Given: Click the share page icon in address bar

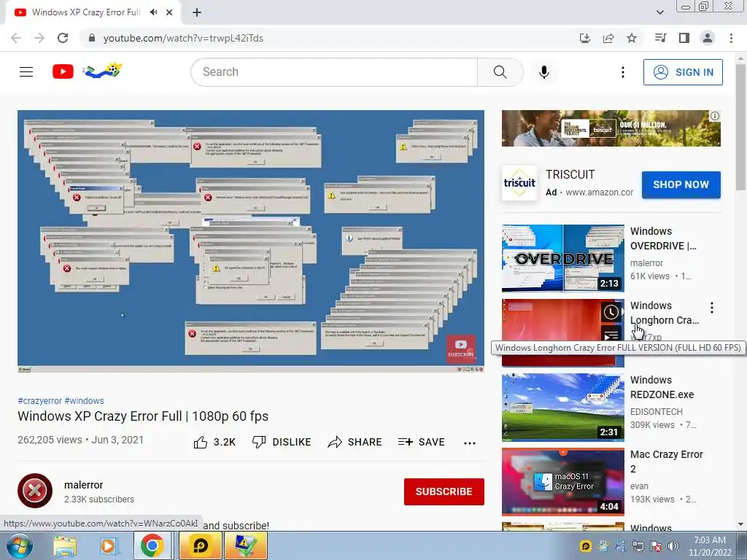Looking at the screenshot, I should point(608,38).
